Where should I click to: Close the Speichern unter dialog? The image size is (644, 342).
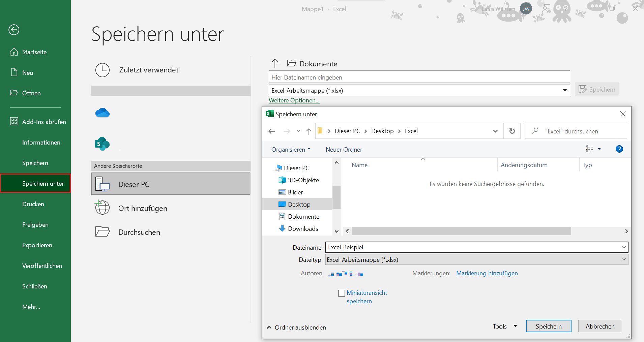623,114
